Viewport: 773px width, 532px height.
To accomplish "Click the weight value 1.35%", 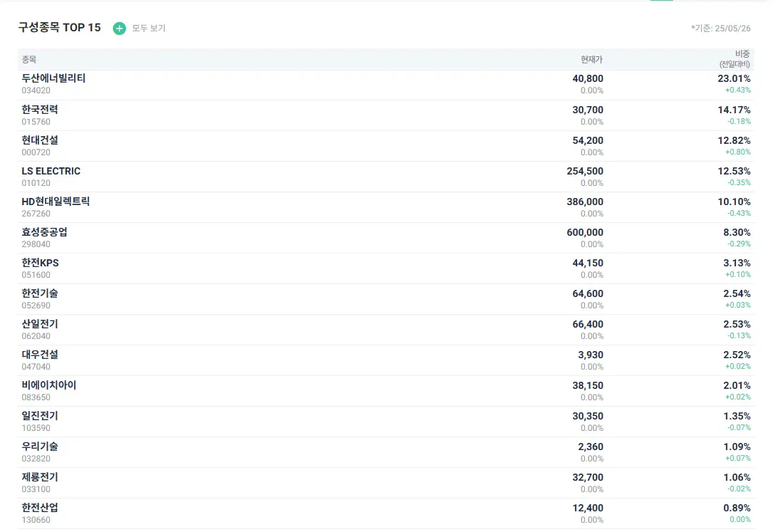I will [737, 416].
